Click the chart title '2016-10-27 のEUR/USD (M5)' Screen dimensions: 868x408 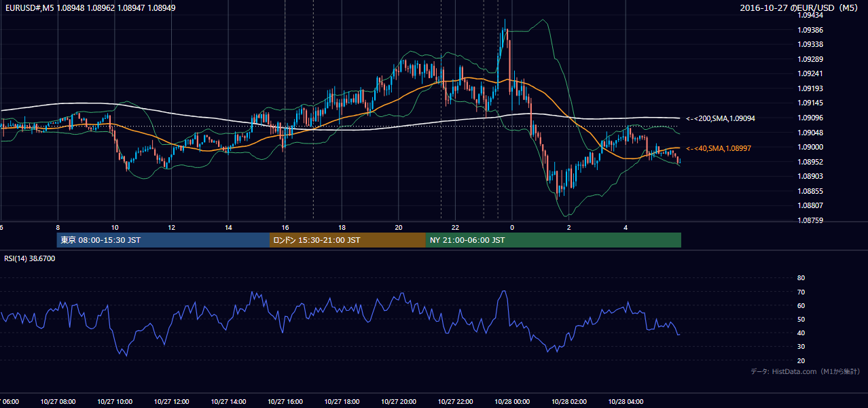click(x=799, y=8)
